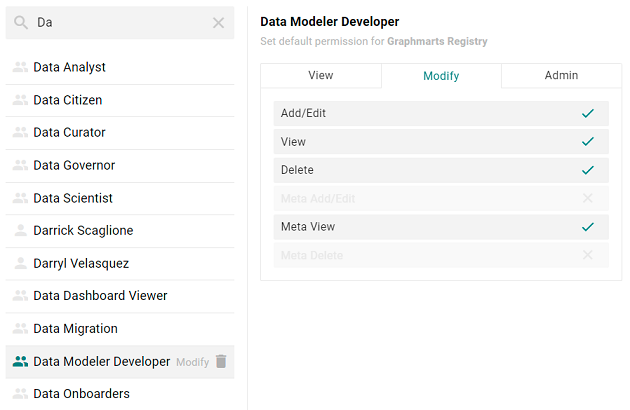Click the group icon beside Data Migration
The width and height of the screenshot is (630, 410).
coord(20,328)
